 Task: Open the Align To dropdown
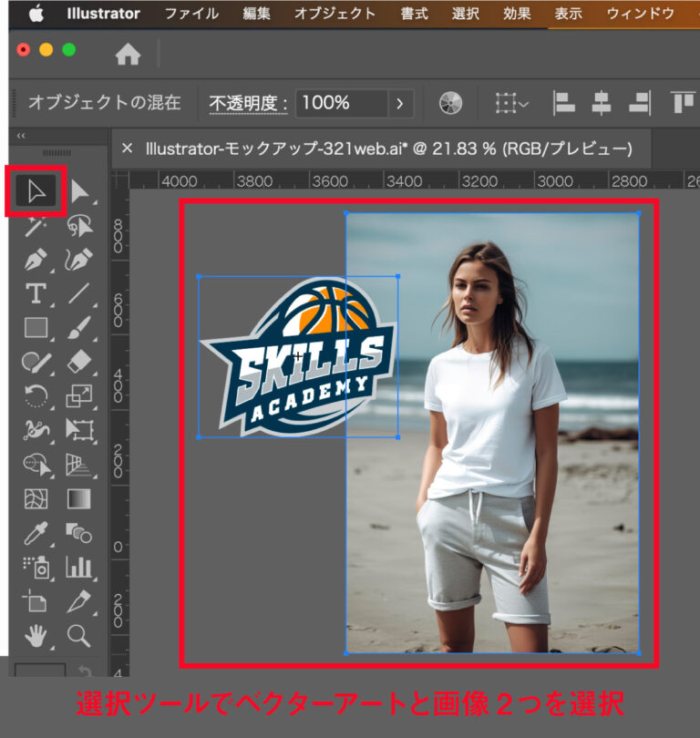[511, 103]
